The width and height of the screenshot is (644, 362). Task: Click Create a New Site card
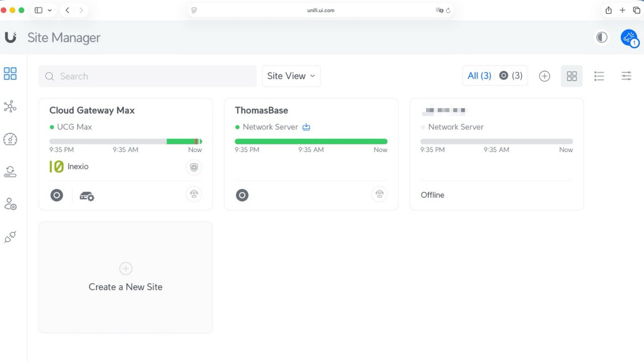[x=125, y=277]
